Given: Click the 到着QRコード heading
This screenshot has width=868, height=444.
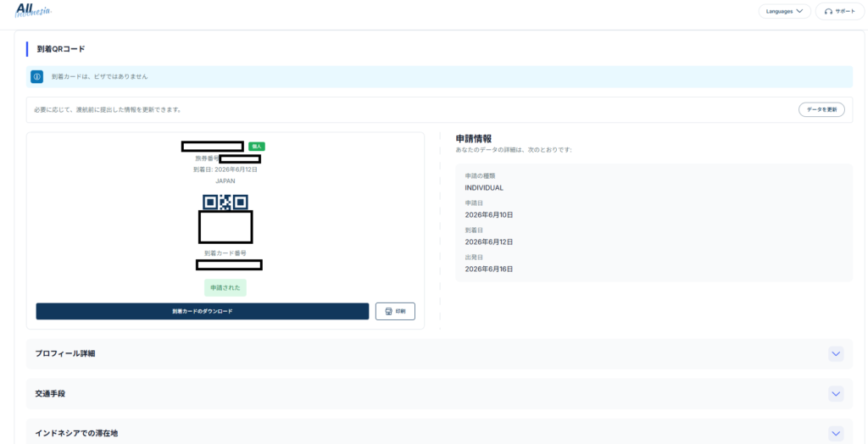Looking at the screenshot, I should (61, 48).
